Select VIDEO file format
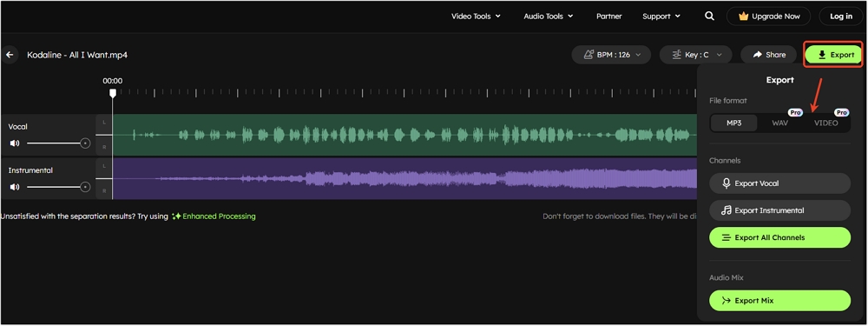The height and width of the screenshot is (326, 868). tap(826, 123)
